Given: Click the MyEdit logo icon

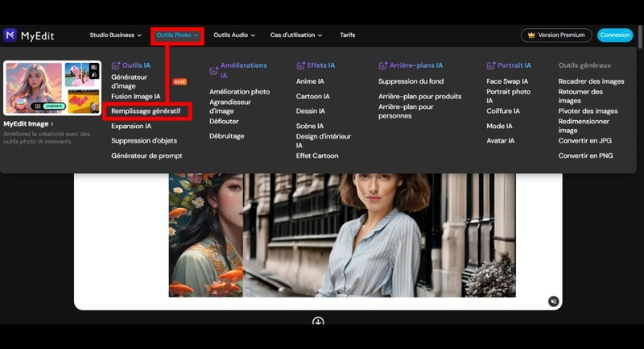Looking at the screenshot, I should [10, 35].
